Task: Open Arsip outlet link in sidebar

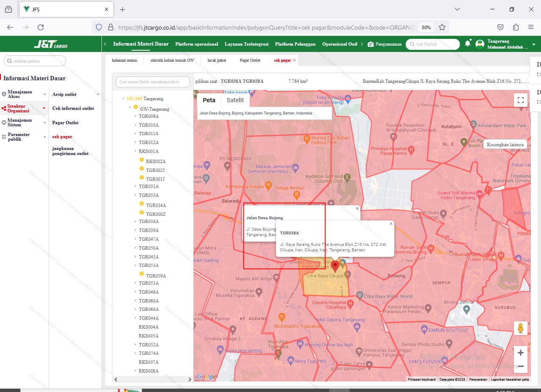Action: [64, 94]
